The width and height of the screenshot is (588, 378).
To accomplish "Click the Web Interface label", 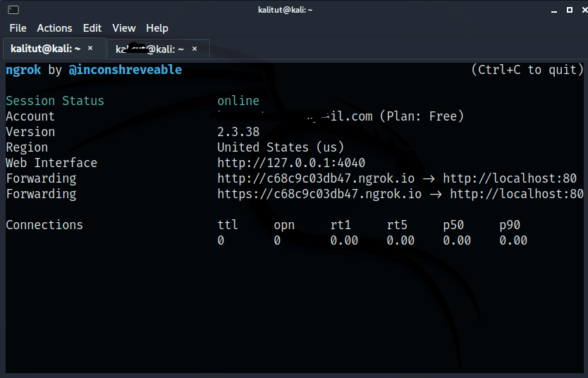I will (51, 163).
